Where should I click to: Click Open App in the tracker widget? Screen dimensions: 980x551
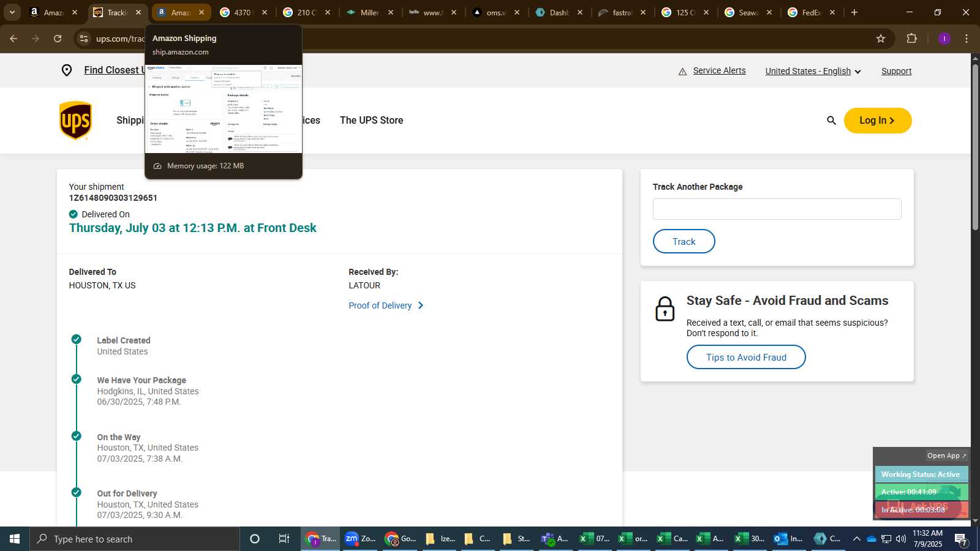pos(946,455)
